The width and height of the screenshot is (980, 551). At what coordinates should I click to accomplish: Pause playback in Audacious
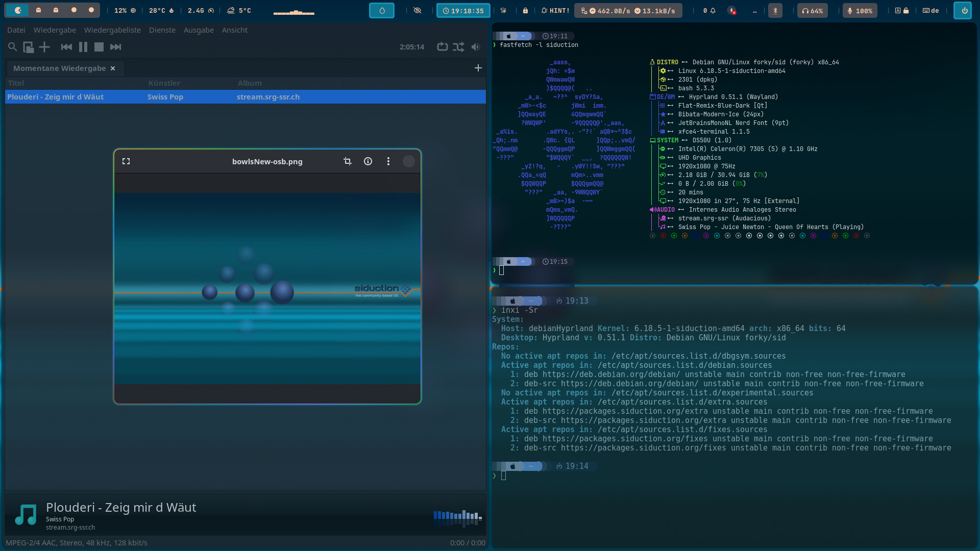click(x=83, y=47)
